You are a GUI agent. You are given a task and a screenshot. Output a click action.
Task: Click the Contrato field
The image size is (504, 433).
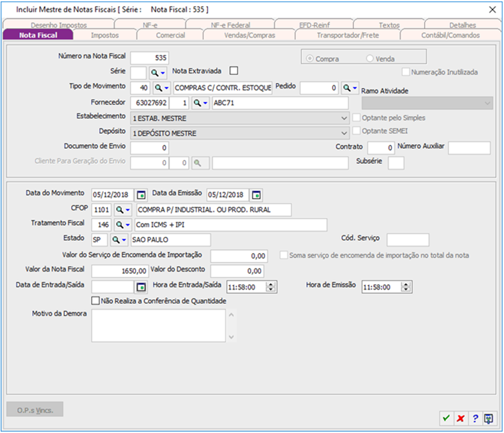pos(381,148)
